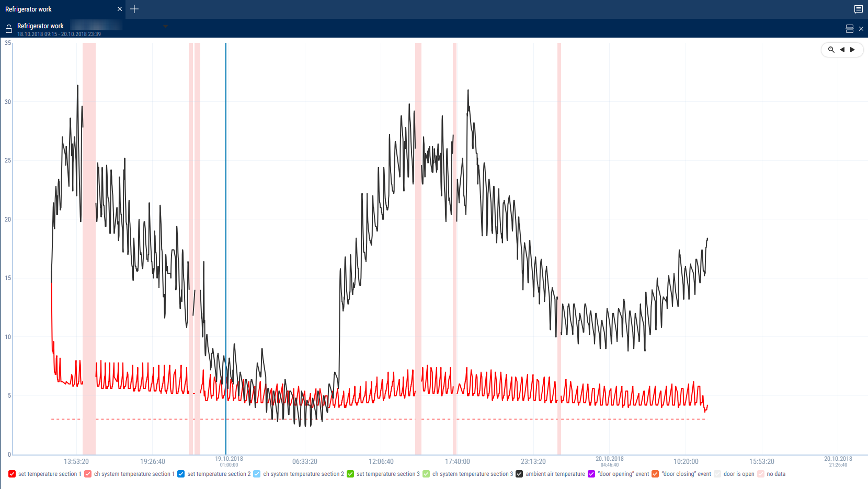Click the 35 value on Y axis
This screenshot has height=489, width=868.
[x=8, y=43]
